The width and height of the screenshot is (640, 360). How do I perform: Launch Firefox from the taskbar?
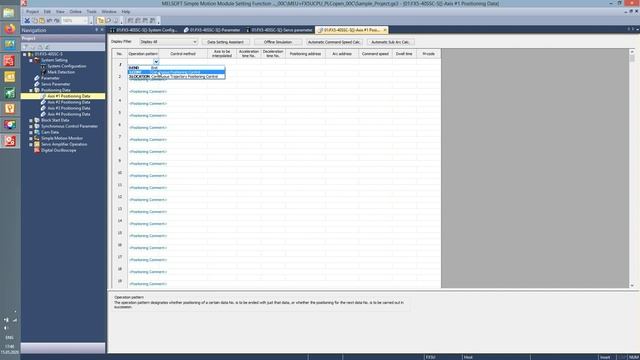click(10, 29)
